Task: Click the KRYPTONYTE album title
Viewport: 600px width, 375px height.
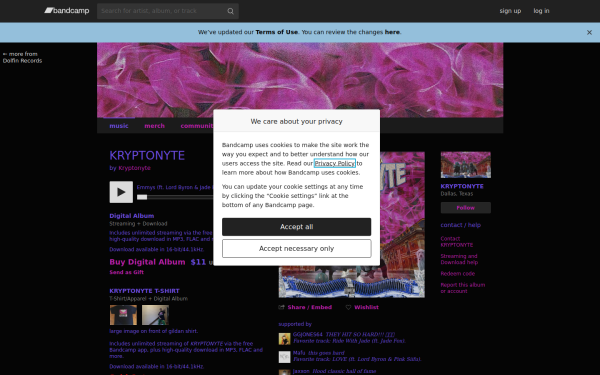Action: pos(147,156)
